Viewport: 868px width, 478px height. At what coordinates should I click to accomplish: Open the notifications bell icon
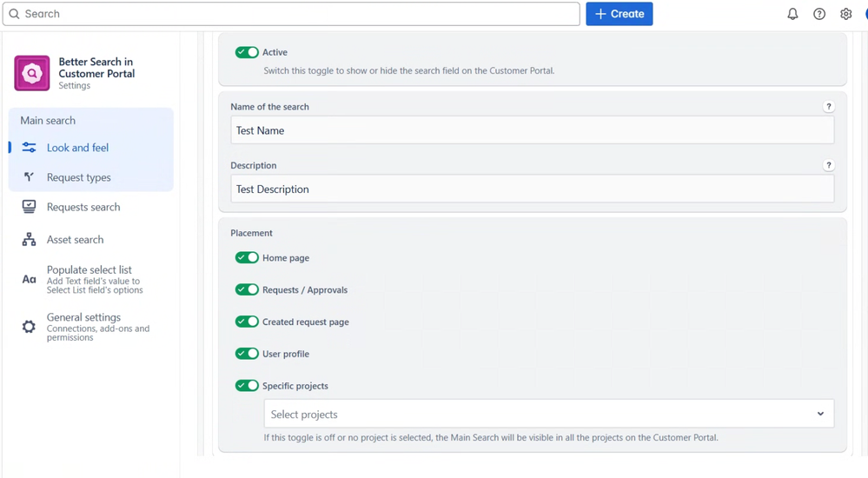792,14
